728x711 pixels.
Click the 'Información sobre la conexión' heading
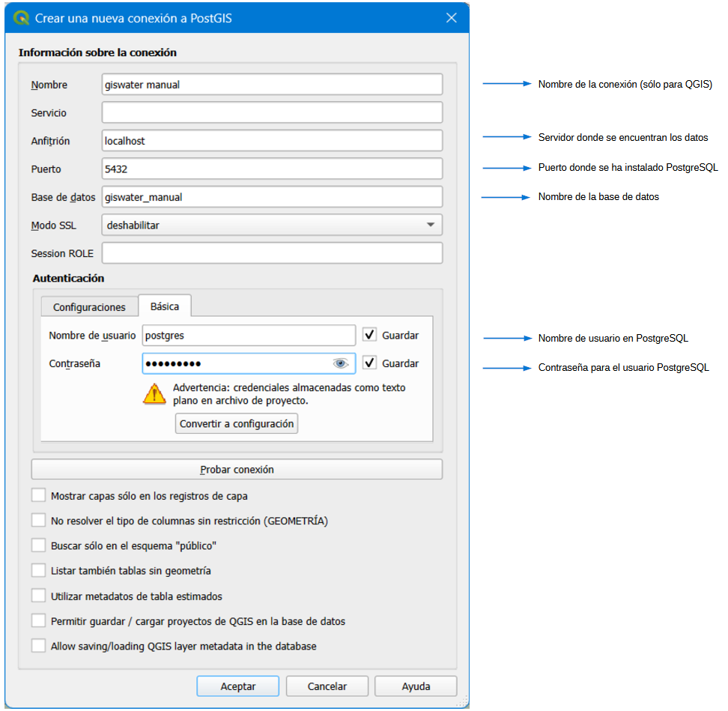coord(97,52)
